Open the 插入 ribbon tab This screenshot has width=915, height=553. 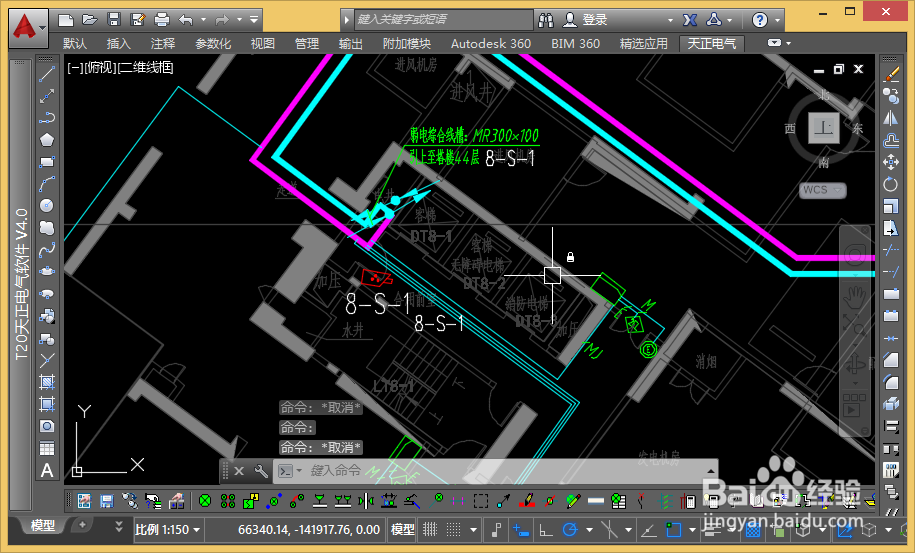tap(118, 44)
